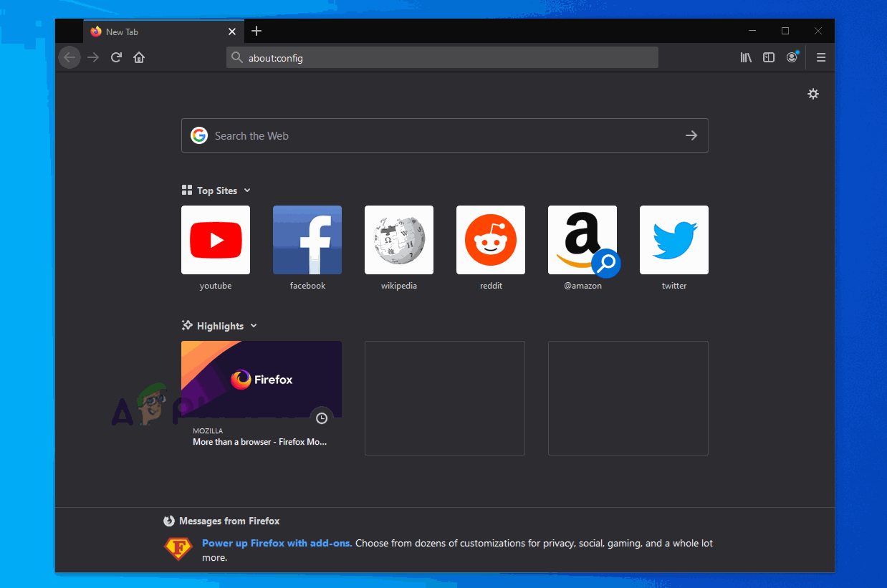Open the Library menu icon

pyautogui.click(x=746, y=57)
